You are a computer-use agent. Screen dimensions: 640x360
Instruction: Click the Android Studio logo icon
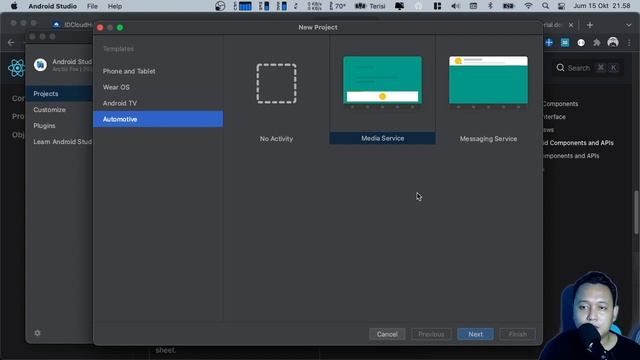click(x=40, y=64)
